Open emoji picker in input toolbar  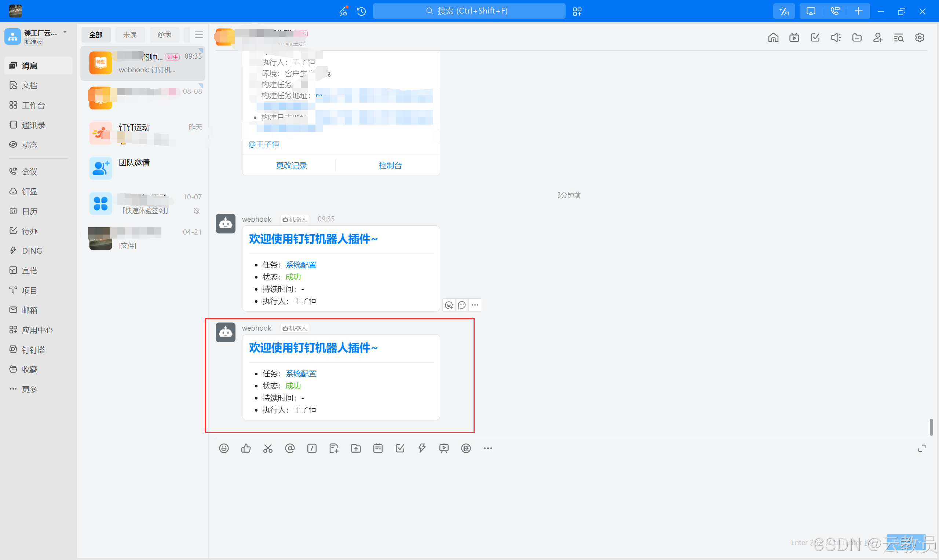tap(224, 448)
